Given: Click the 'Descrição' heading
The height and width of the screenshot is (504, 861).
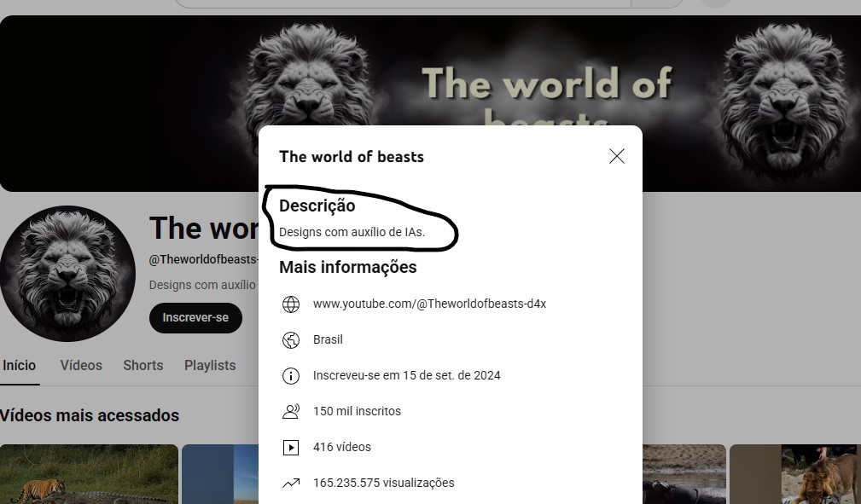Looking at the screenshot, I should [317, 206].
